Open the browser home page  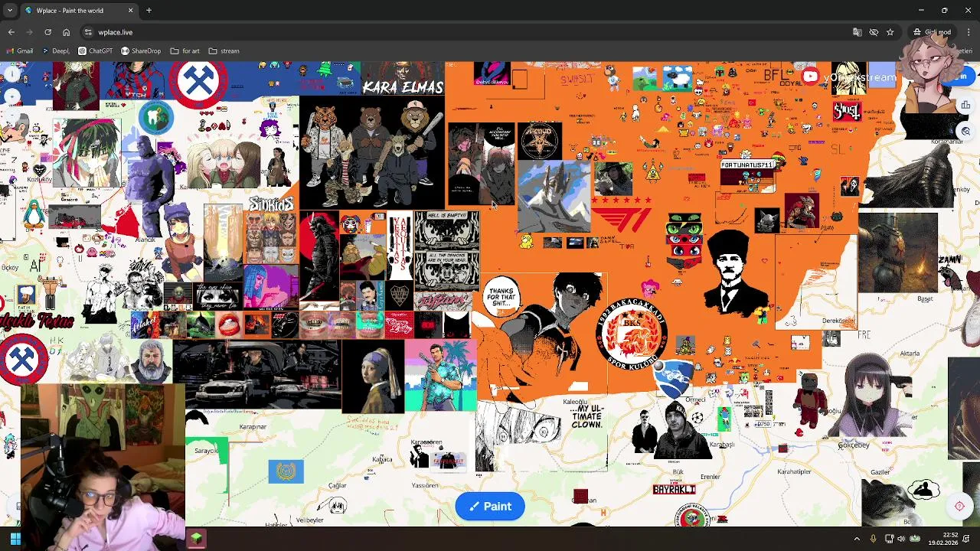click(x=66, y=32)
